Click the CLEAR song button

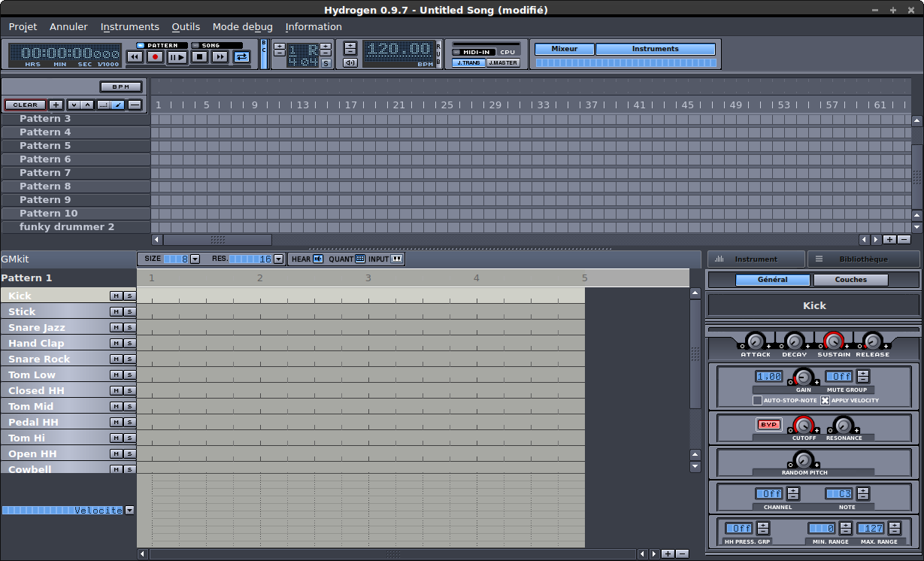coord(26,105)
